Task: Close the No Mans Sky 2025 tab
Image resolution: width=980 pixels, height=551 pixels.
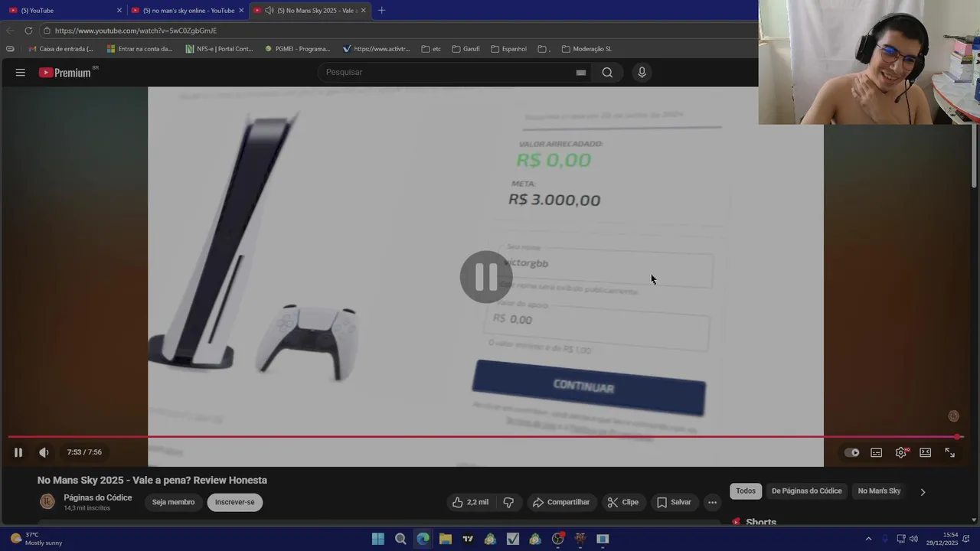Action: pyautogui.click(x=363, y=11)
